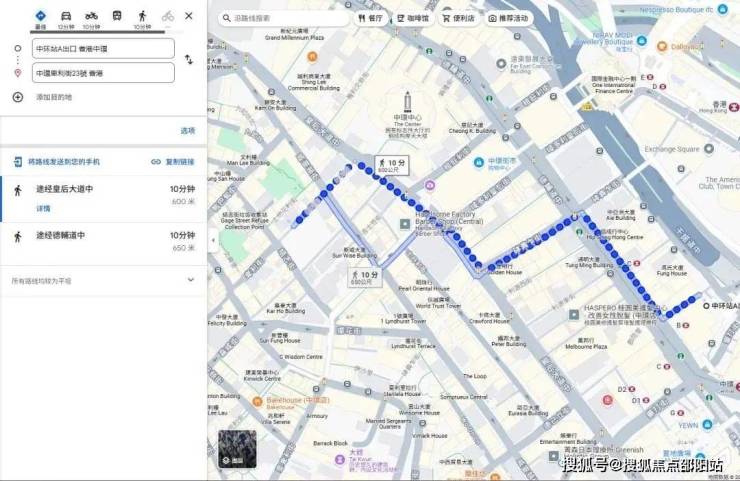The width and height of the screenshot is (740, 481).
Task: Filter by 便利店 convenience stores chip
Action: 458,18
